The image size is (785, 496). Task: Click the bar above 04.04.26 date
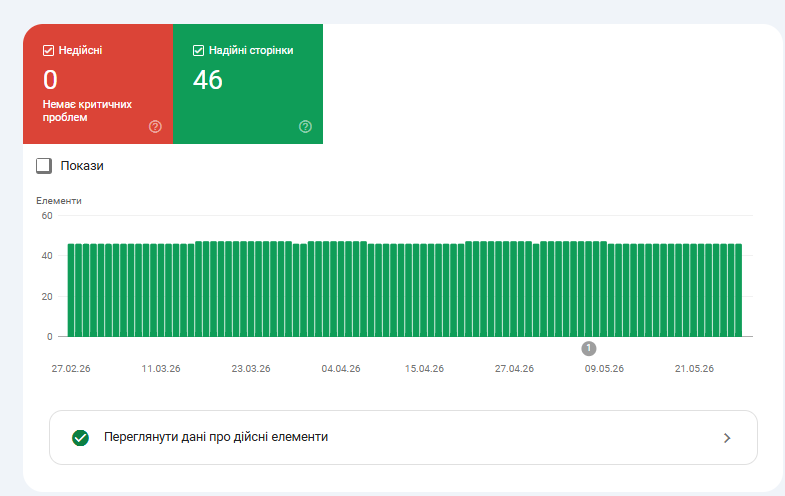341,289
